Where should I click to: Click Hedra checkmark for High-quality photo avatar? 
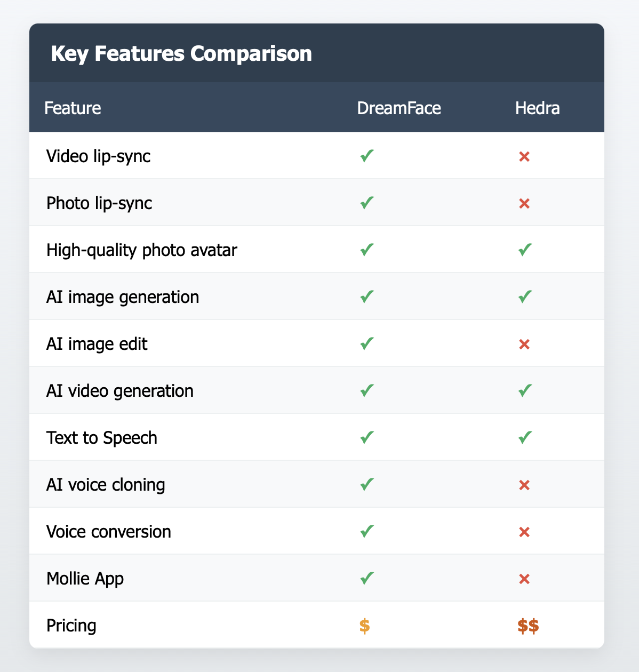click(x=525, y=250)
